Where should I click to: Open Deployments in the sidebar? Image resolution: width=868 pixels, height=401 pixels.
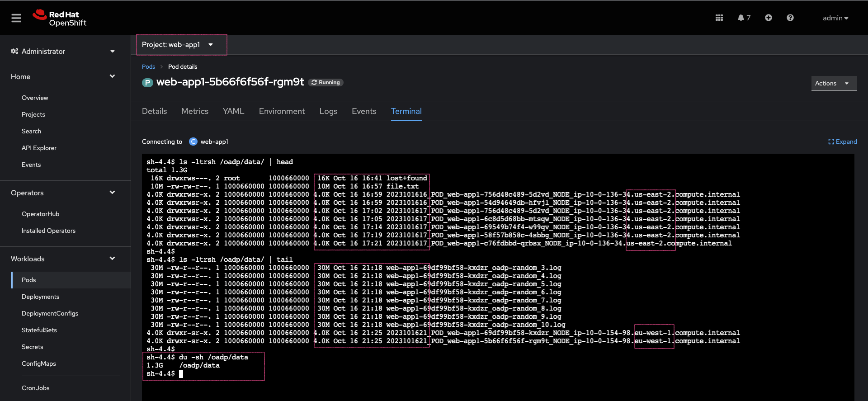pos(41,297)
